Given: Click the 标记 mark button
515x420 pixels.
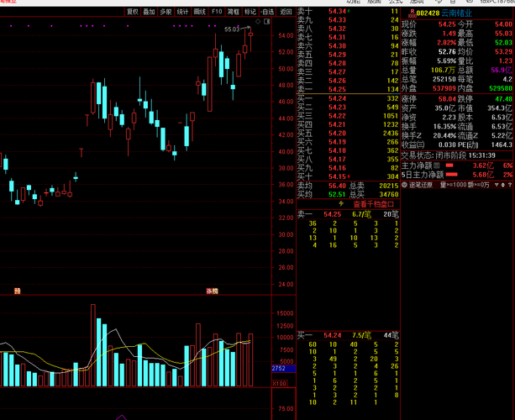Looking at the screenshot, I should tap(250, 12).
